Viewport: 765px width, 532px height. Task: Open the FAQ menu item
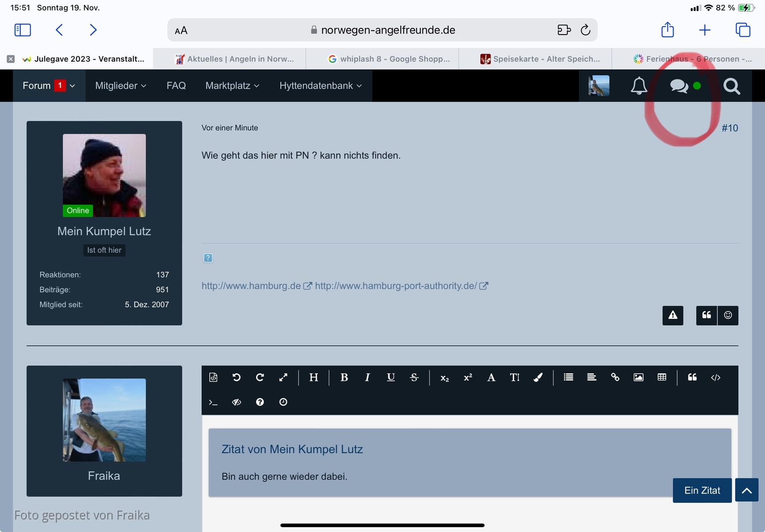pyautogui.click(x=176, y=86)
